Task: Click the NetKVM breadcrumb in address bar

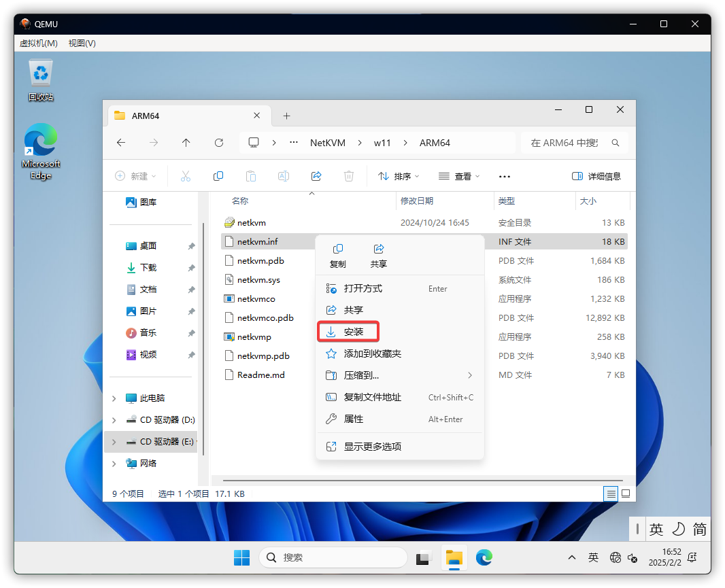Action: pyautogui.click(x=326, y=143)
